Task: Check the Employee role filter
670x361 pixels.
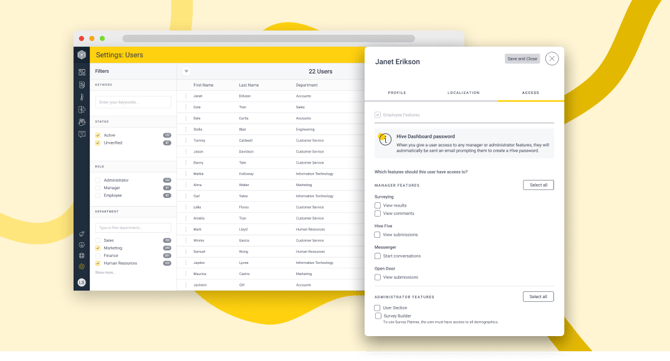Action: [98, 196]
